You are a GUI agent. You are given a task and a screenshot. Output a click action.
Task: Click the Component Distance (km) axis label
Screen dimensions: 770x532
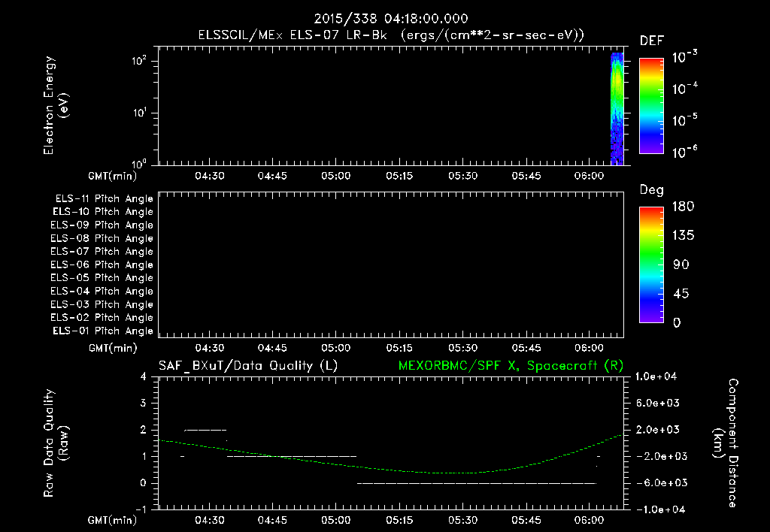click(726, 443)
